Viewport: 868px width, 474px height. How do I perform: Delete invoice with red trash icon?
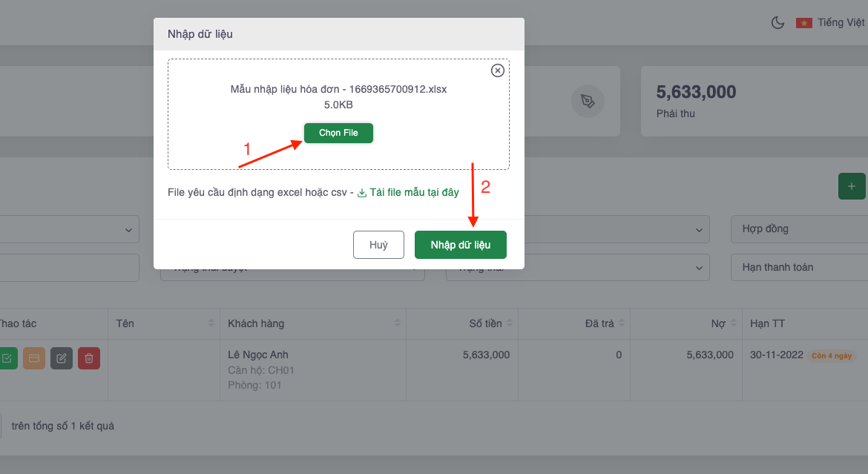89,359
